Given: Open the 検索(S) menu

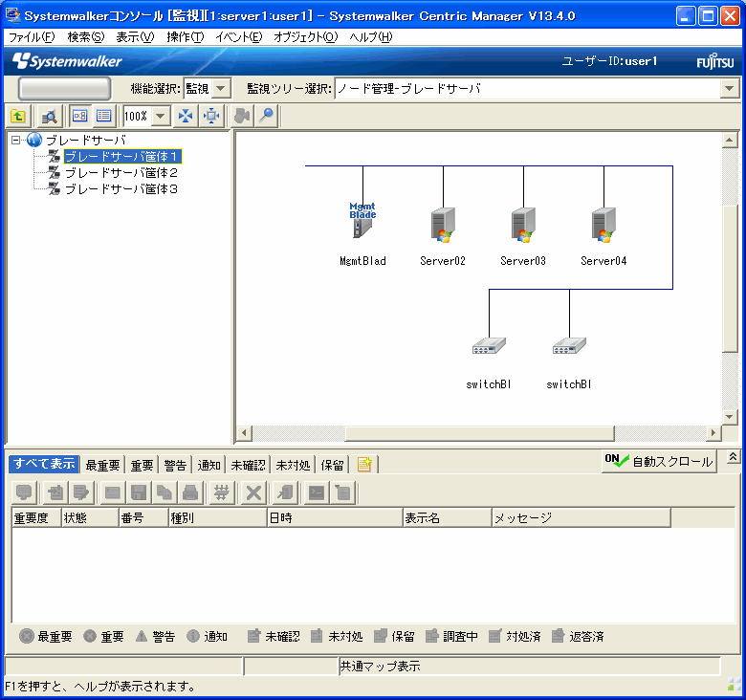Looking at the screenshot, I should pyautogui.click(x=86, y=37).
